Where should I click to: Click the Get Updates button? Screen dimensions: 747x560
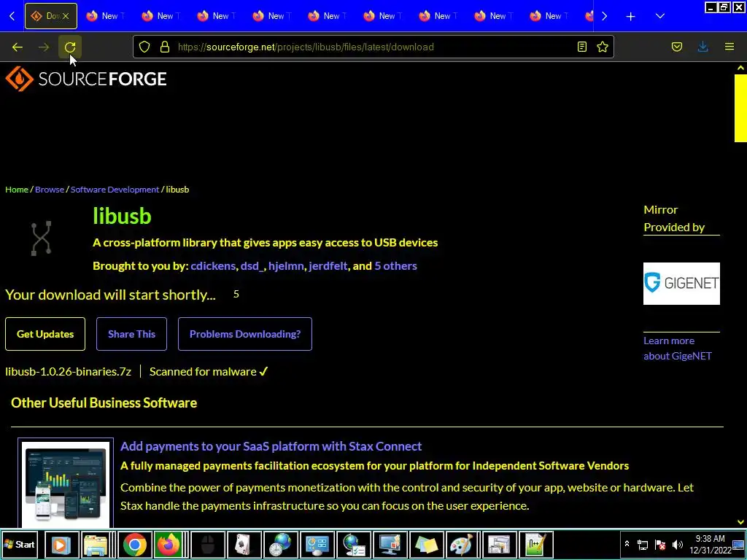45,334
